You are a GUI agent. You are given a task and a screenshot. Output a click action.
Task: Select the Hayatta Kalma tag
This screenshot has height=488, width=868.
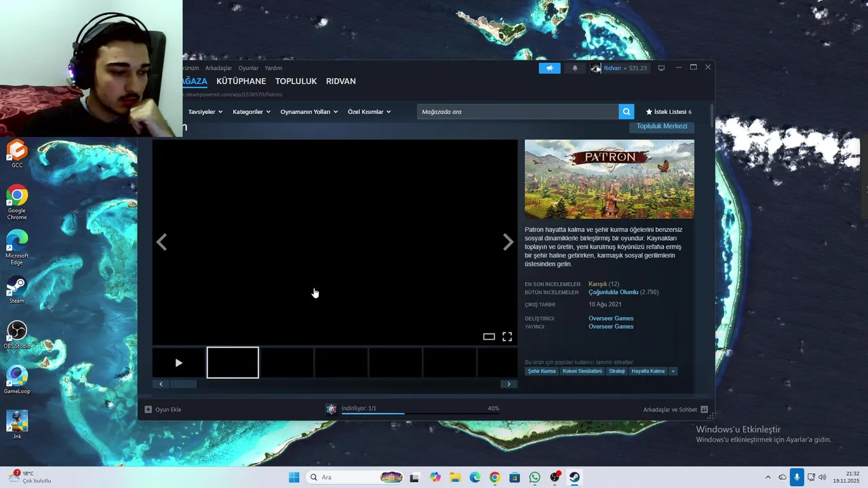click(x=648, y=371)
